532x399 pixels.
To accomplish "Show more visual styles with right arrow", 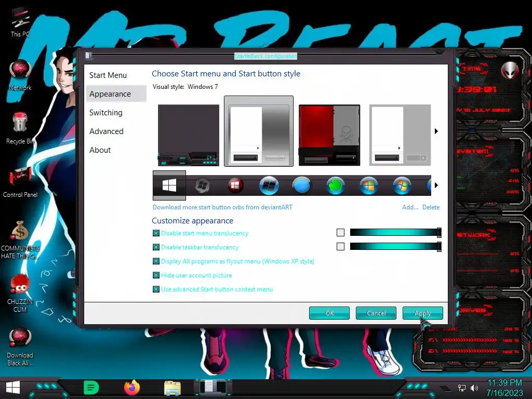I will [x=436, y=131].
